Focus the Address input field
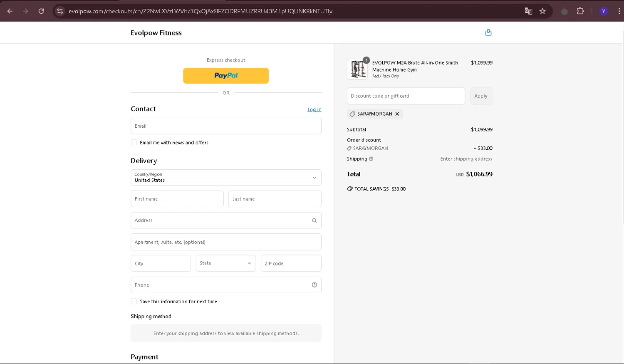 coord(226,220)
